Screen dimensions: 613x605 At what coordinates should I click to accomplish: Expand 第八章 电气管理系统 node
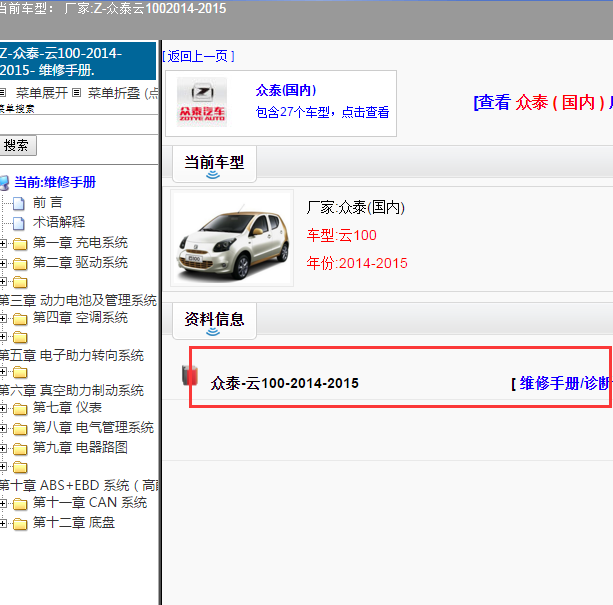pyautogui.click(x=3, y=429)
